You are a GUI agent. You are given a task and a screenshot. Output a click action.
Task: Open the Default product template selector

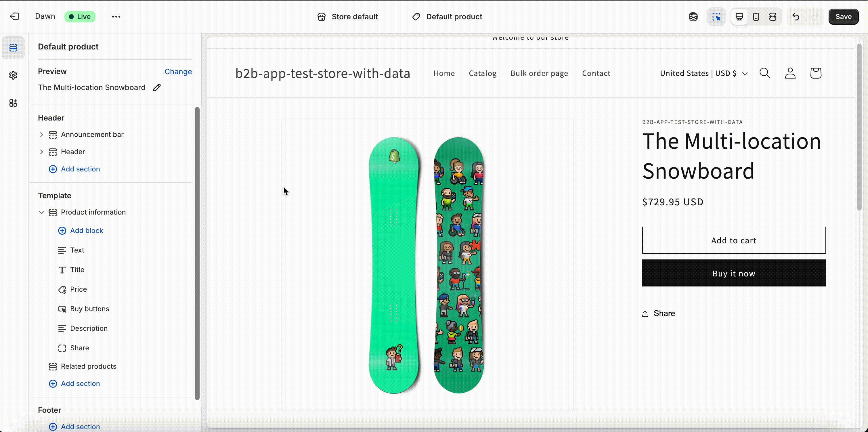(448, 16)
